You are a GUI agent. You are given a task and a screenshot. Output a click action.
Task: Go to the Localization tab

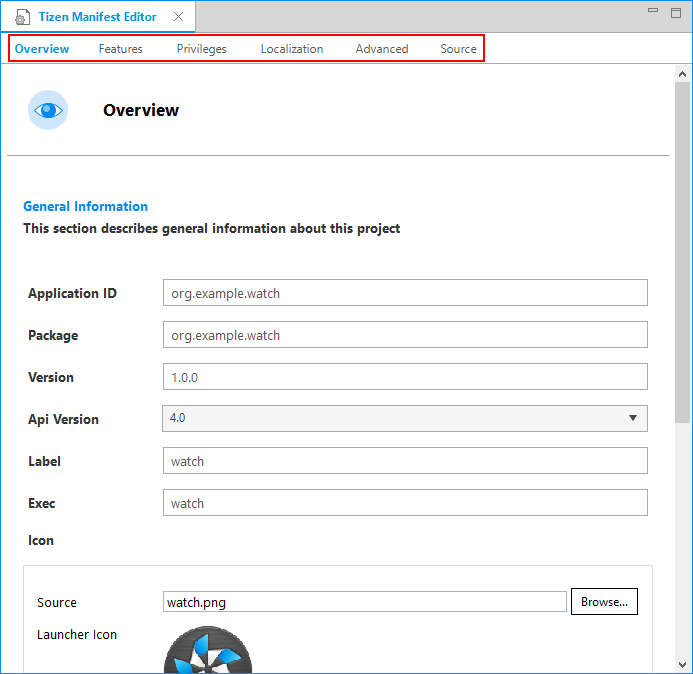point(292,49)
